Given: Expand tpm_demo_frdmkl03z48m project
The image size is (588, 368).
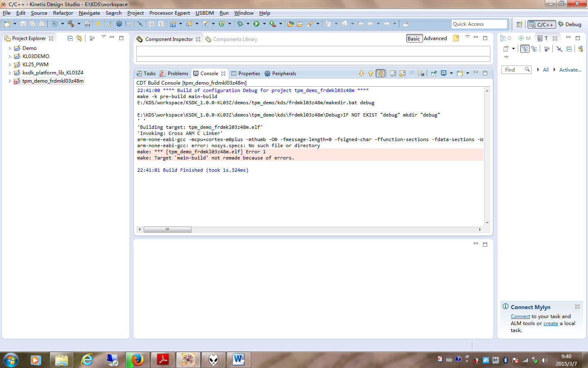Looking at the screenshot, I should pyautogui.click(x=10, y=81).
